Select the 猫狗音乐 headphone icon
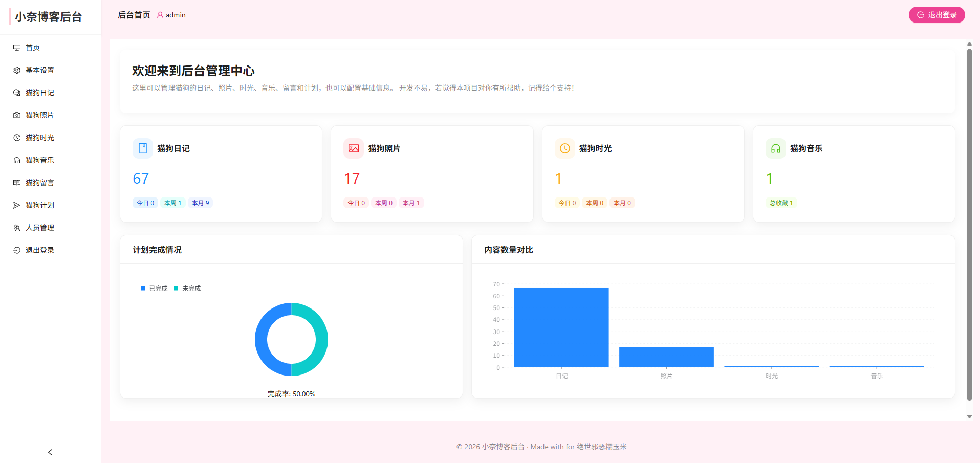This screenshot has width=980, height=463. click(17, 160)
